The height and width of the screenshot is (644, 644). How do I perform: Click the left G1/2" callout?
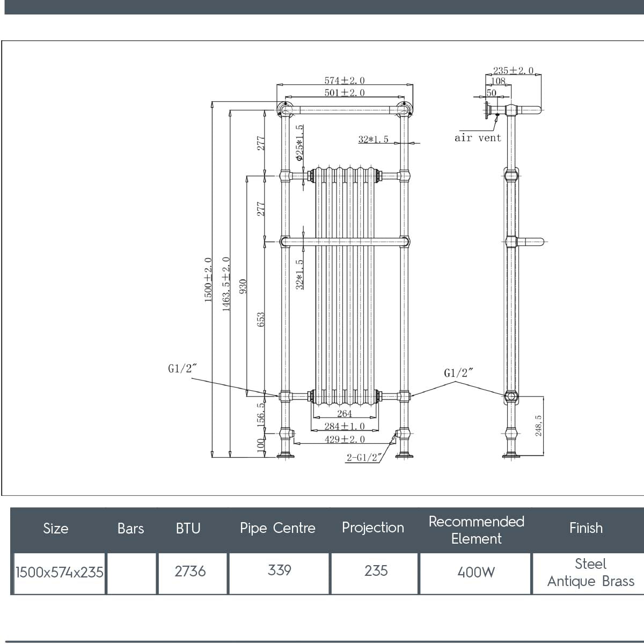(x=182, y=369)
